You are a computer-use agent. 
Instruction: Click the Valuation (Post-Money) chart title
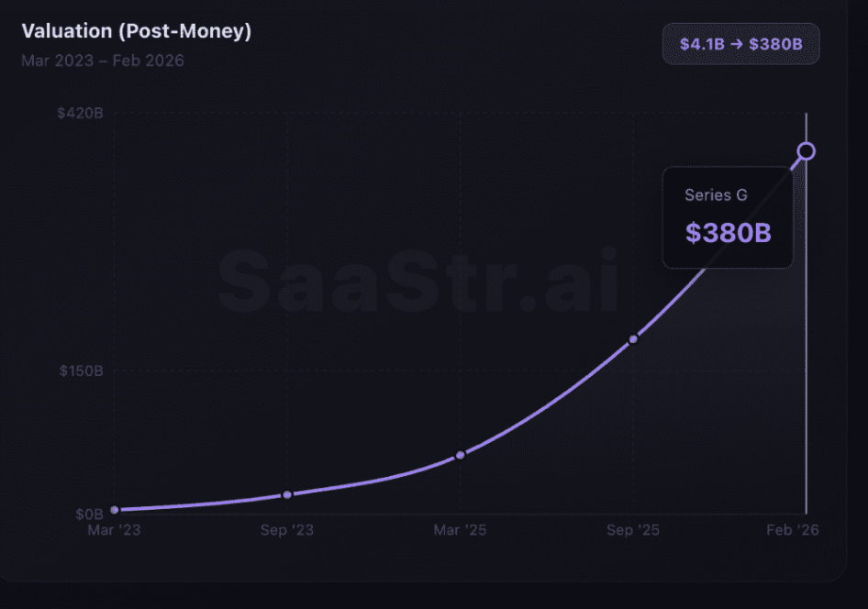(x=136, y=31)
